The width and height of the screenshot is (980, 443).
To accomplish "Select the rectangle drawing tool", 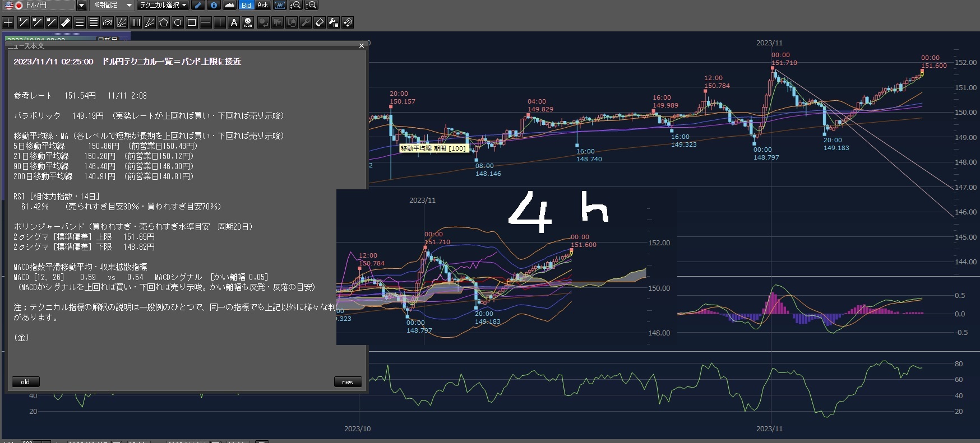I will click(191, 22).
